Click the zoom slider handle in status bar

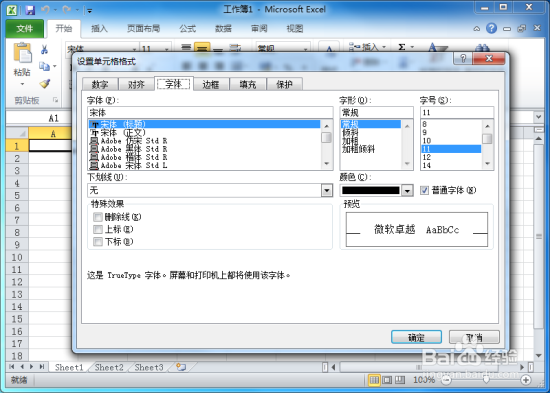coord(486,380)
